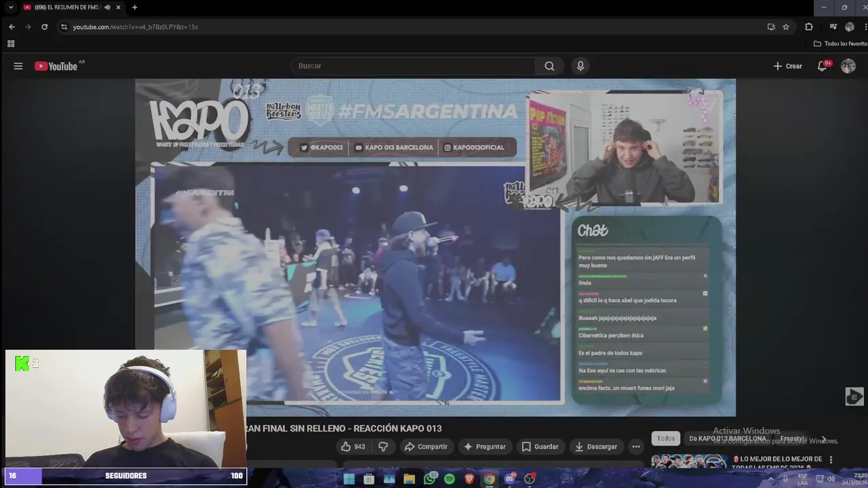
Task: Click the Compartir share button
Action: click(426, 447)
